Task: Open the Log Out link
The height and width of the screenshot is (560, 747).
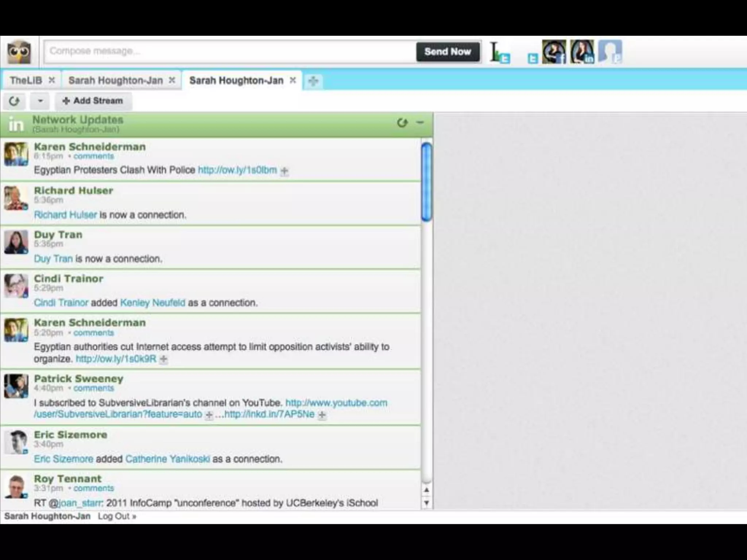Action: click(x=116, y=516)
